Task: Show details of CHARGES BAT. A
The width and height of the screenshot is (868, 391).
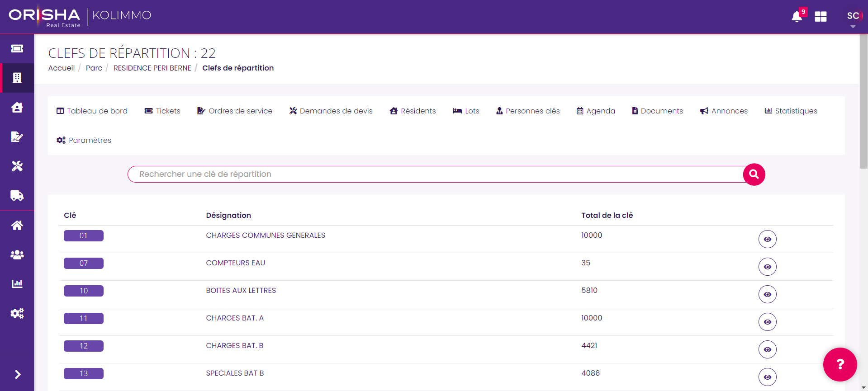Action: coord(768,322)
